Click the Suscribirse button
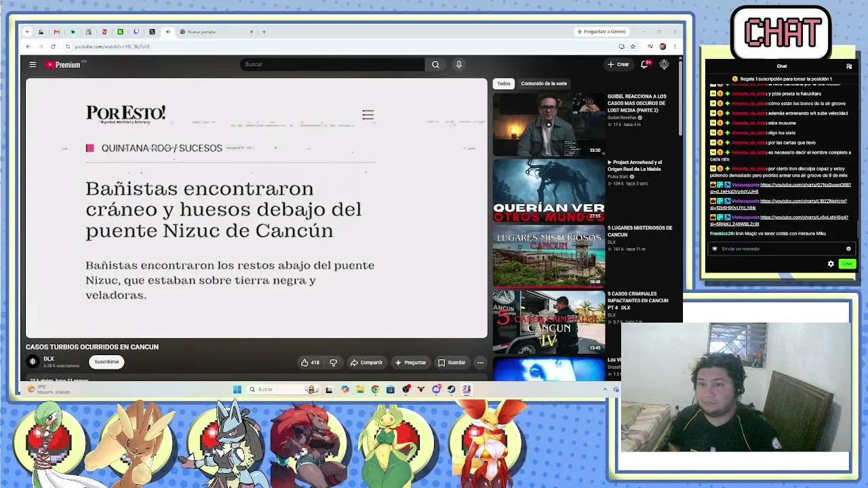This screenshot has width=868, height=488. click(106, 362)
